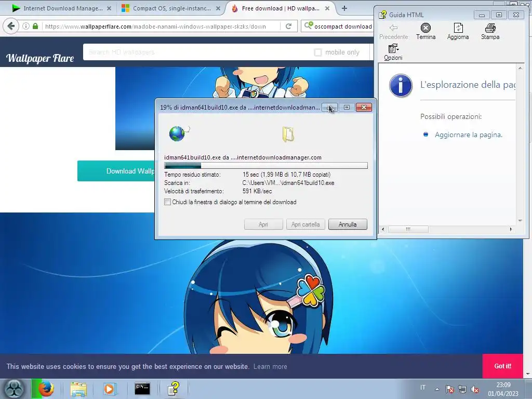Open Command Prompt taskbar icon
532x399 pixels.
[142, 389]
